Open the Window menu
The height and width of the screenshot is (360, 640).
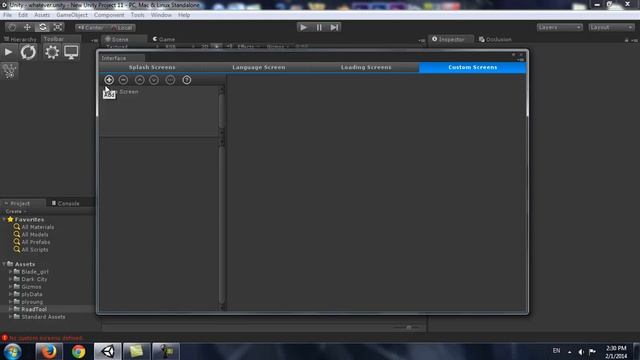(161, 15)
